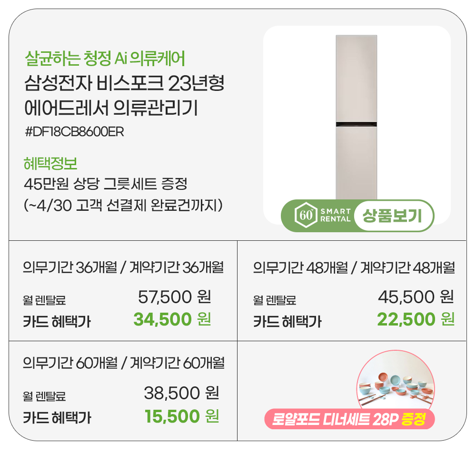Click the 34,500 원 card benefit price
This screenshot has height=454, width=476.
(172, 320)
